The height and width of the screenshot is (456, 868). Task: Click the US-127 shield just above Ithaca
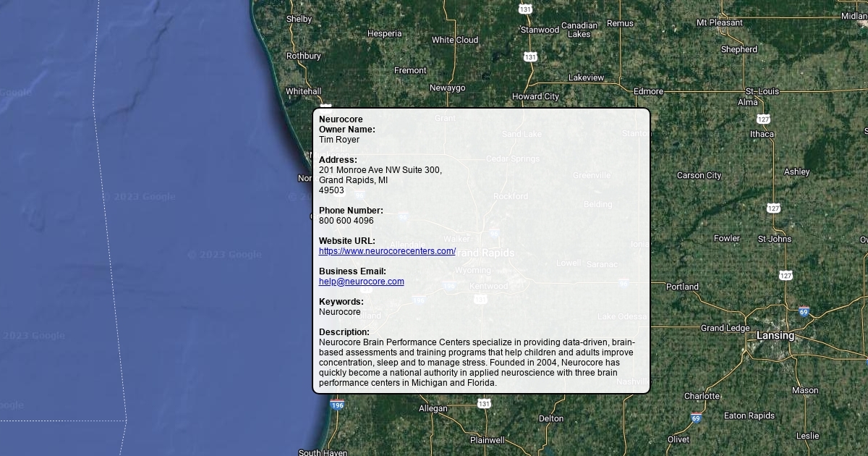[763, 119]
